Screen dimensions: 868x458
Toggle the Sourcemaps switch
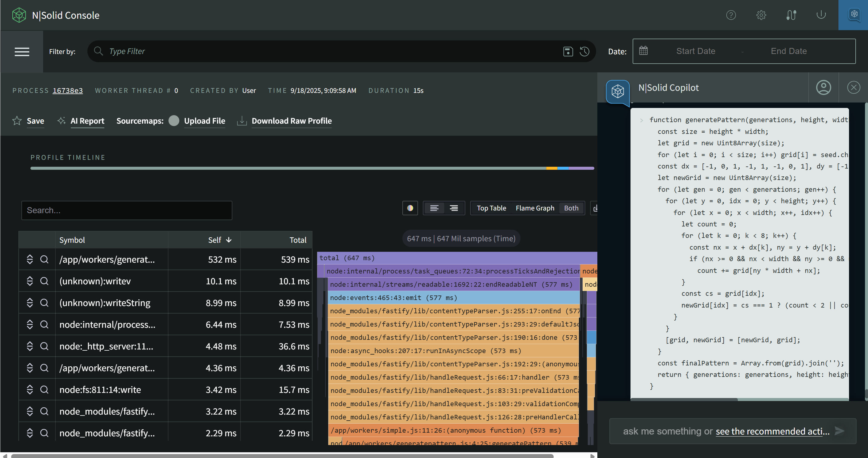(174, 121)
